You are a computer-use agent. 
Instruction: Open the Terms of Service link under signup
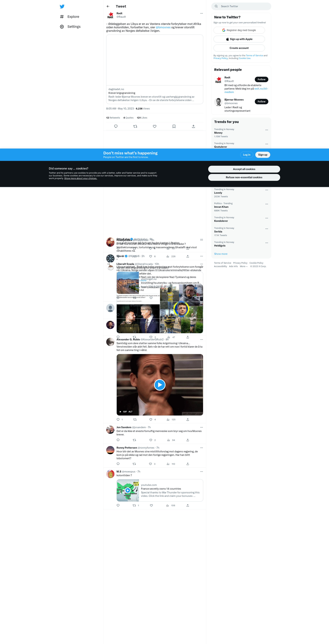254,56
